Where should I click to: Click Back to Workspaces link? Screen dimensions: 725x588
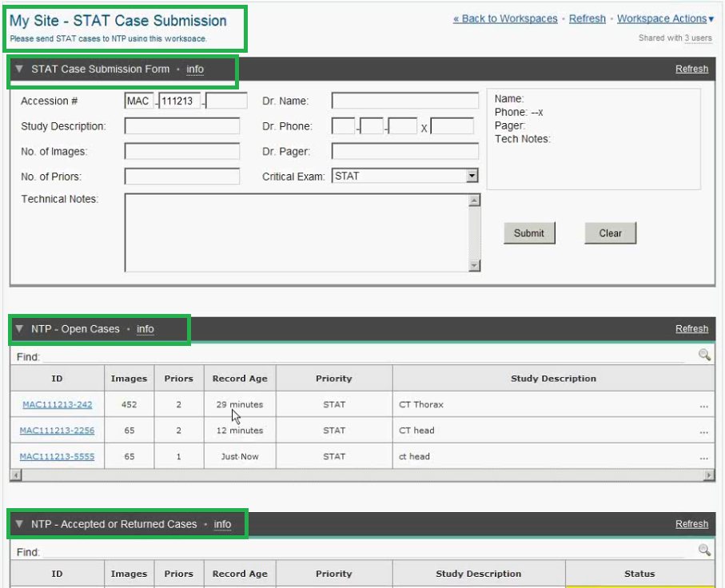(505, 18)
